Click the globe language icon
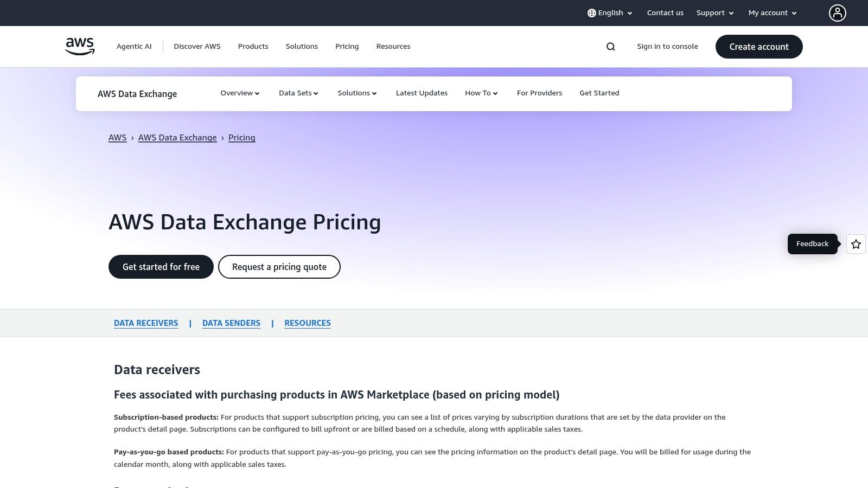The width and height of the screenshot is (868, 488). (x=592, y=13)
